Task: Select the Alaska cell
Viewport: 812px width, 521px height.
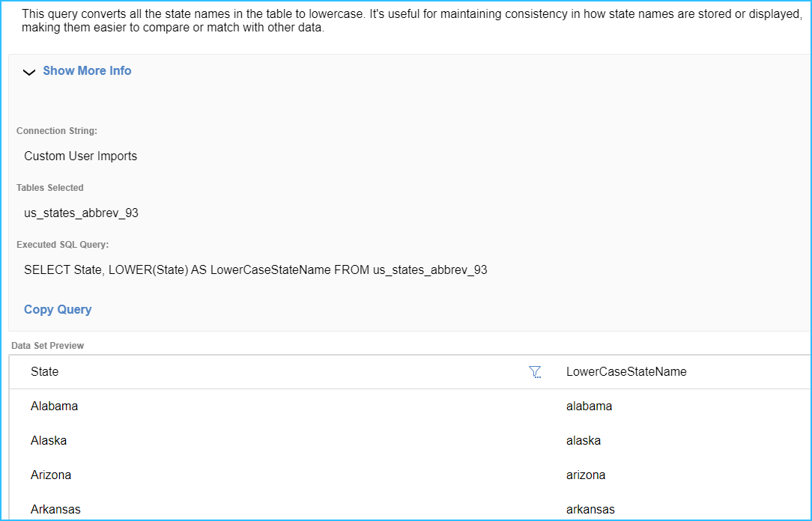Action: [48, 440]
